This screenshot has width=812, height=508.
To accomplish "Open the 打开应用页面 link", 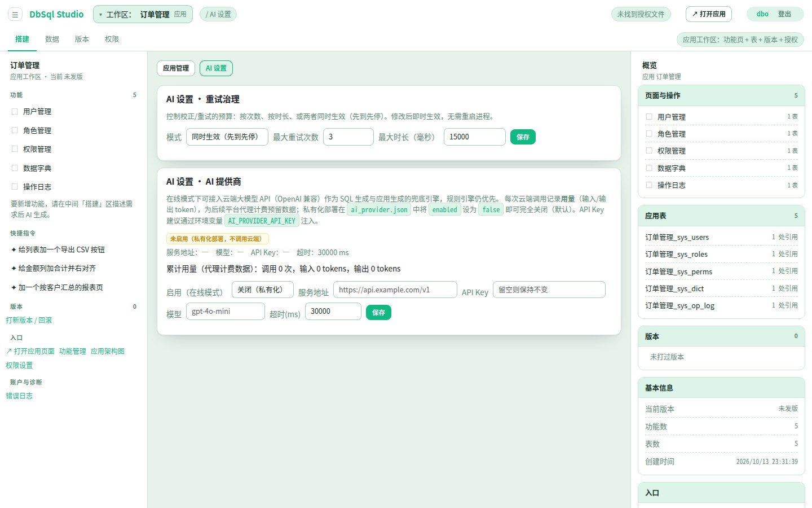I will [30, 351].
